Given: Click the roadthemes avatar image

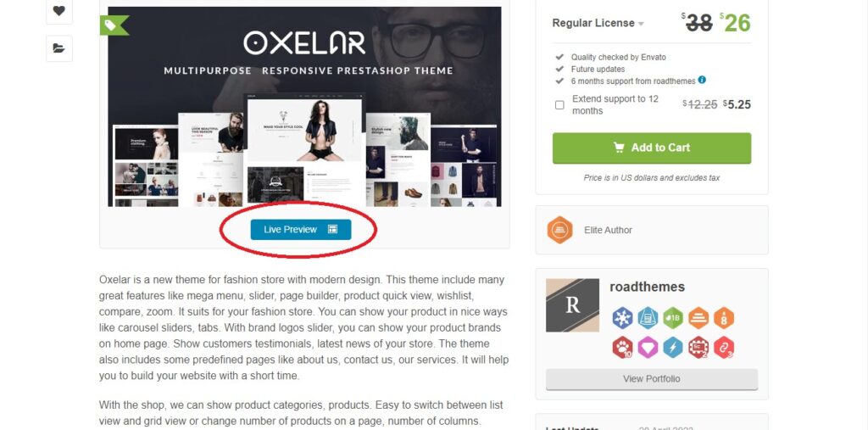Looking at the screenshot, I should [572, 305].
